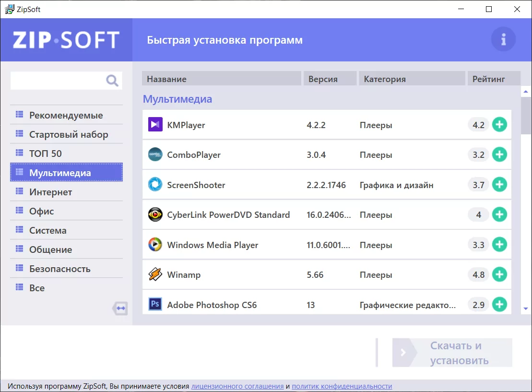This screenshot has height=392, width=532.
Task: Open the Общение category
Action: coord(67,249)
